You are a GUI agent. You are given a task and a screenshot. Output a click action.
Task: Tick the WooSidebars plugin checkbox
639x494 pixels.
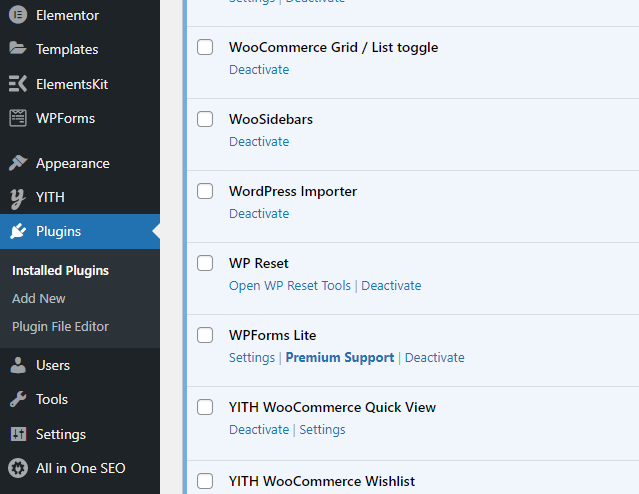click(205, 119)
